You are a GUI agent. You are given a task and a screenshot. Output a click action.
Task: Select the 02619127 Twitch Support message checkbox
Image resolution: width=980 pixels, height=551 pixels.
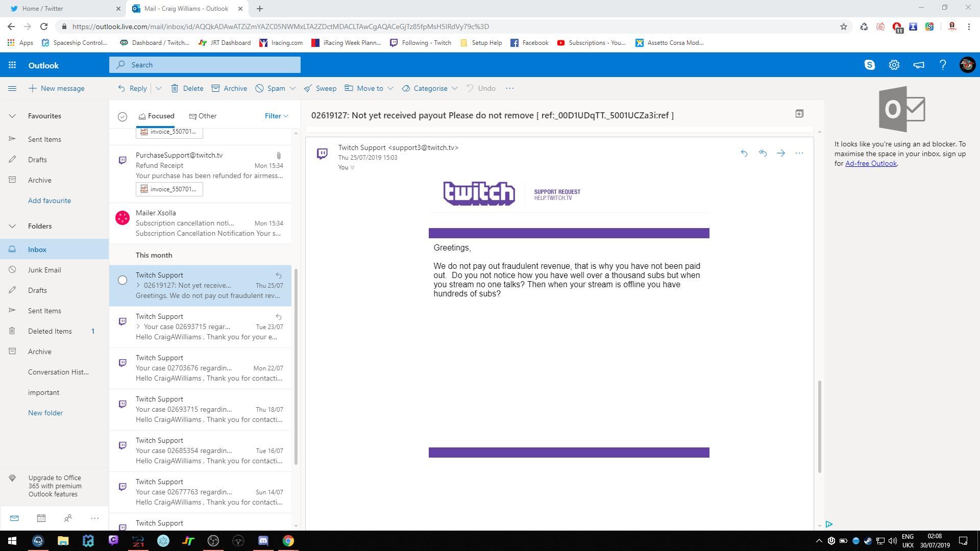click(x=122, y=280)
